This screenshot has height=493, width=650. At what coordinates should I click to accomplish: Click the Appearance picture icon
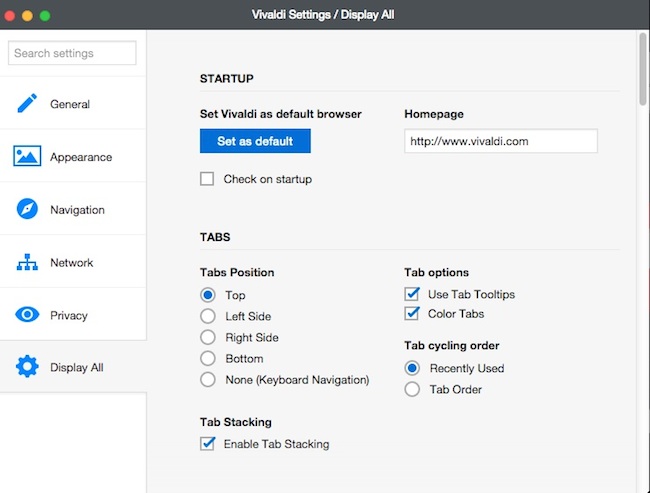click(27, 156)
